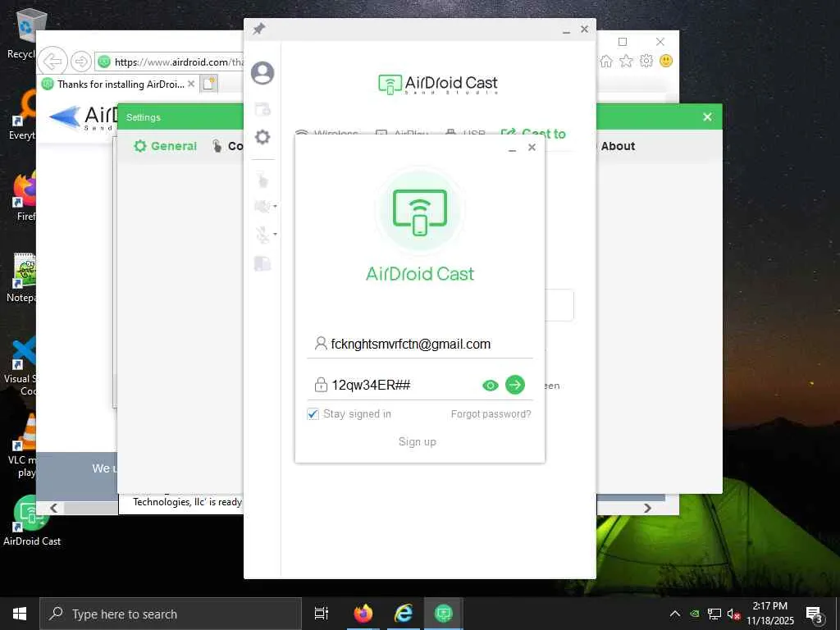This screenshot has height=630, width=840.
Task: Click the green sign-in arrow button
Action: pyautogui.click(x=515, y=385)
